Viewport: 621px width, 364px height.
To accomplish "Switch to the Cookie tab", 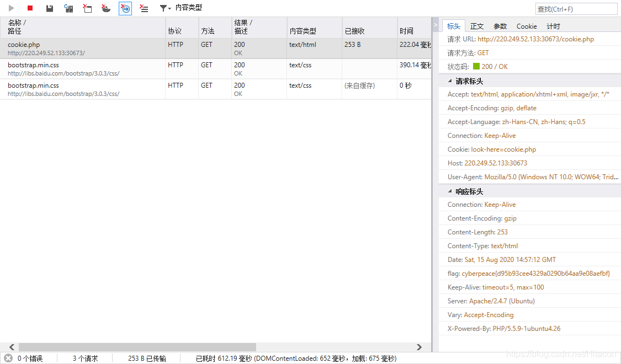I will 527,26.
